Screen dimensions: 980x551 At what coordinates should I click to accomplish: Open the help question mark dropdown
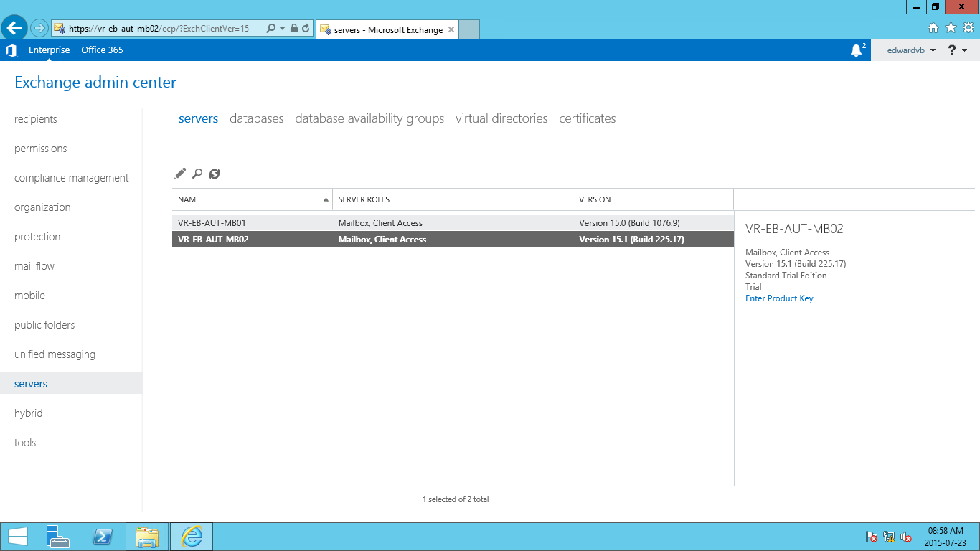point(958,50)
